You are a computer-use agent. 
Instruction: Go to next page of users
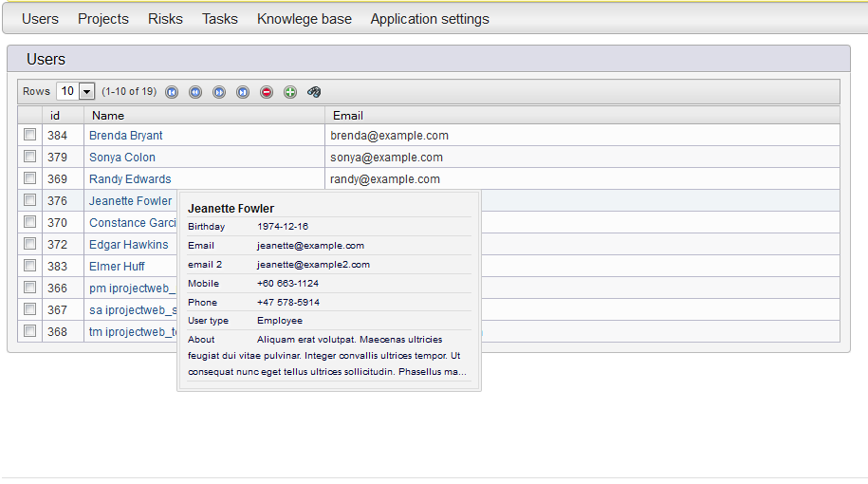click(x=219, y=92)
